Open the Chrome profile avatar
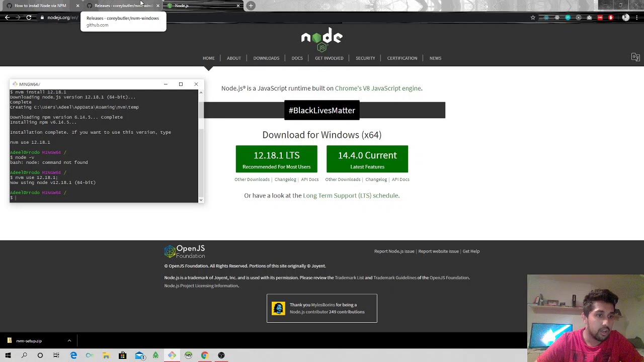Screen dimensions: 644x362 (x=626, y=18)
